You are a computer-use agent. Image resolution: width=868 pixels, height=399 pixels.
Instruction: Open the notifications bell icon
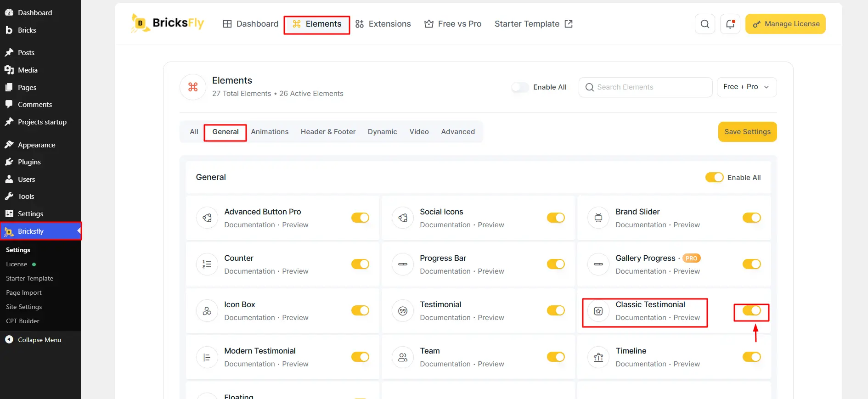tap(730, 24)
